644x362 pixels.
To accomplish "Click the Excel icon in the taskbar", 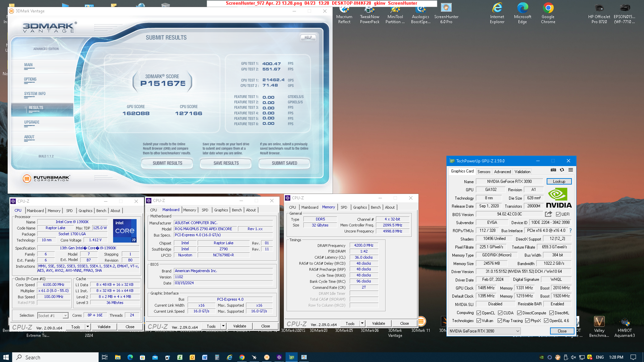I will (180, 357).
